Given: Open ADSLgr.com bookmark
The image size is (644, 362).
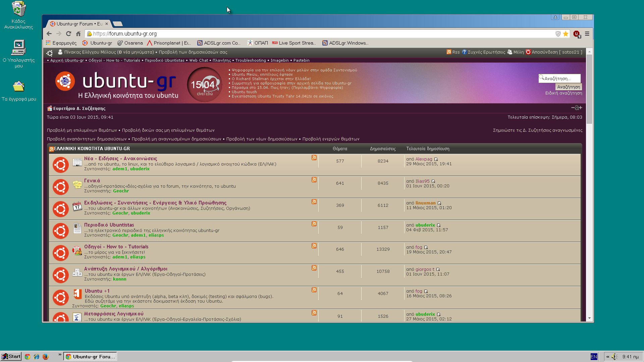Looking at the screenshot, I should point(219,43).
